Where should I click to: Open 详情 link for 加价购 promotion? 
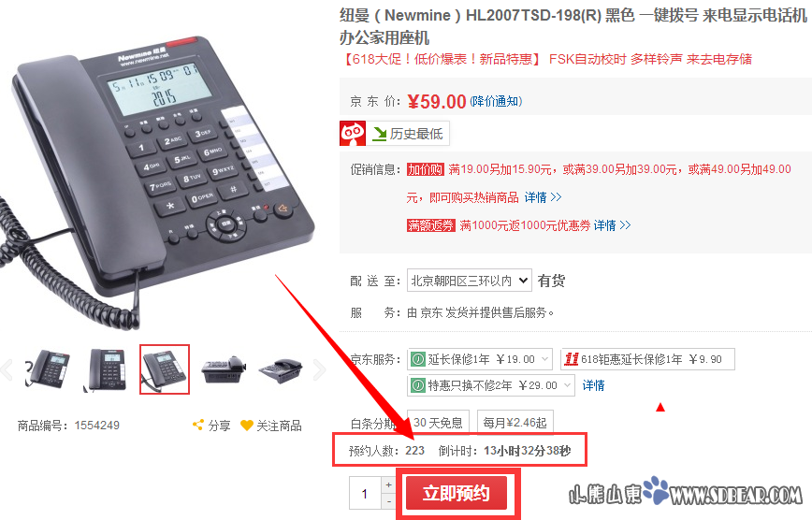coord(543,197)
